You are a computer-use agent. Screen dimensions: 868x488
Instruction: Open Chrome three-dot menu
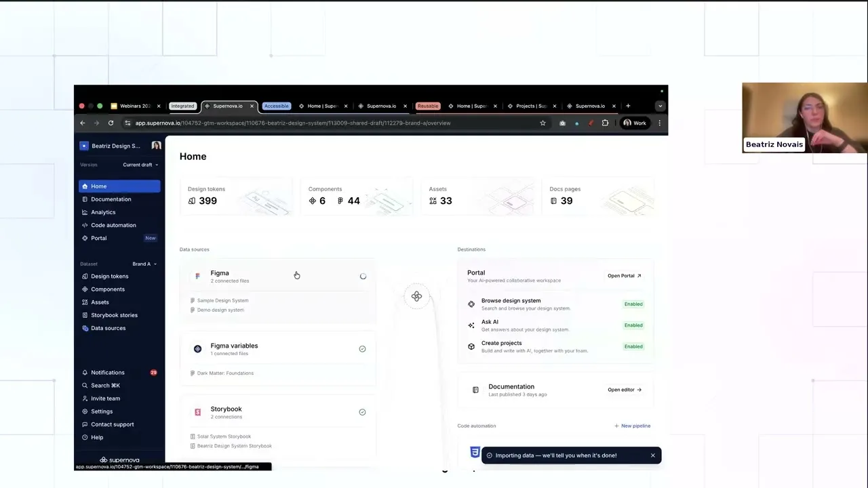[x=659, y=123]
